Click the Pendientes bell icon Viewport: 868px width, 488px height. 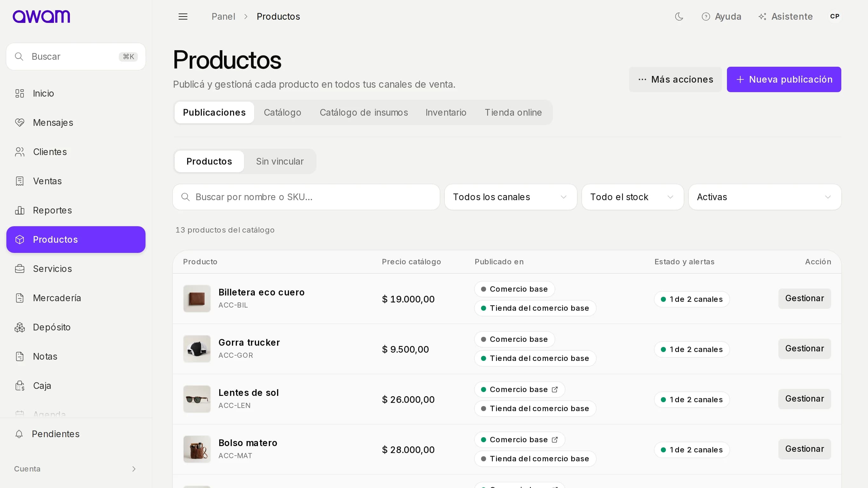click(19, 434)
